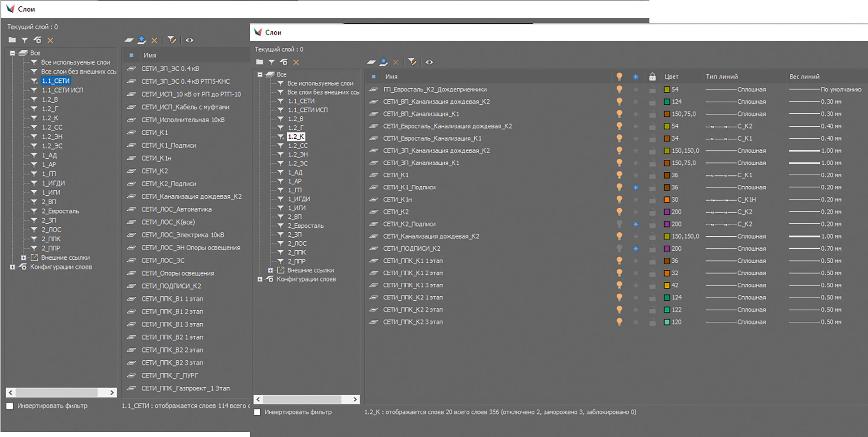Toggle freeze snowflake for СЕТИ_К1_Подписи layer
Screen dimensions: 868x437
[636, 188]
